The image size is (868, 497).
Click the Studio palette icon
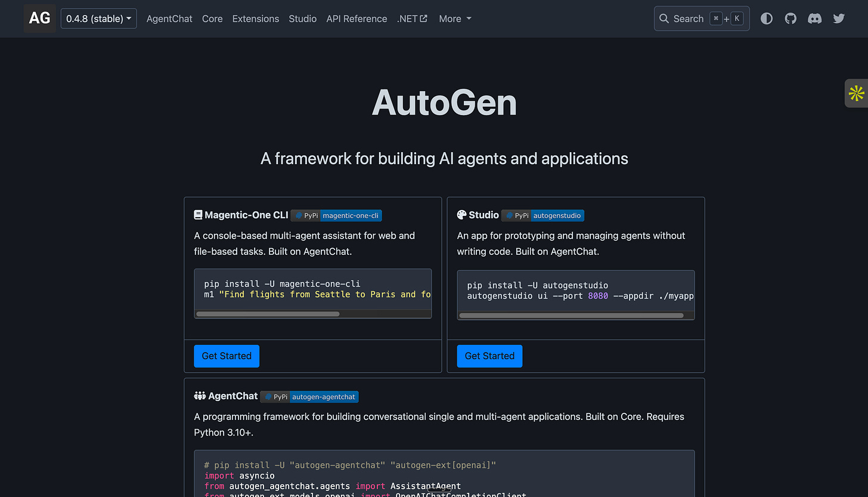click(x=461, y=215)
